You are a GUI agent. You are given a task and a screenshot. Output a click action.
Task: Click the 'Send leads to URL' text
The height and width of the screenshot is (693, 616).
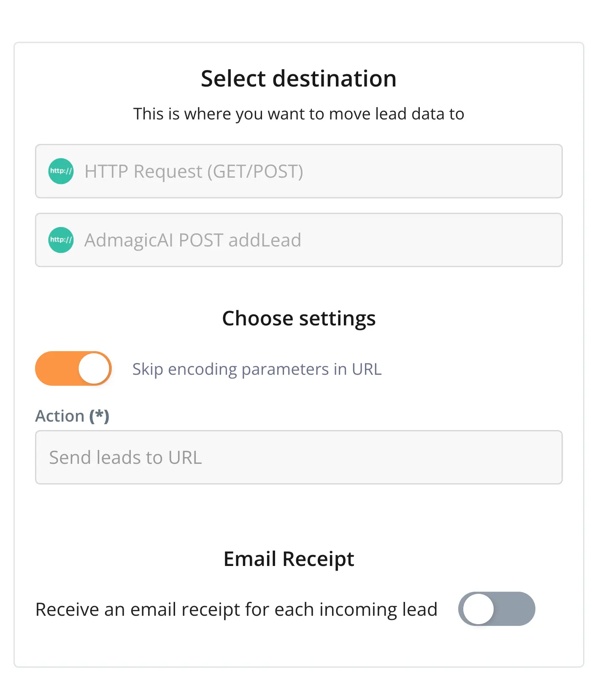point(125,457)
